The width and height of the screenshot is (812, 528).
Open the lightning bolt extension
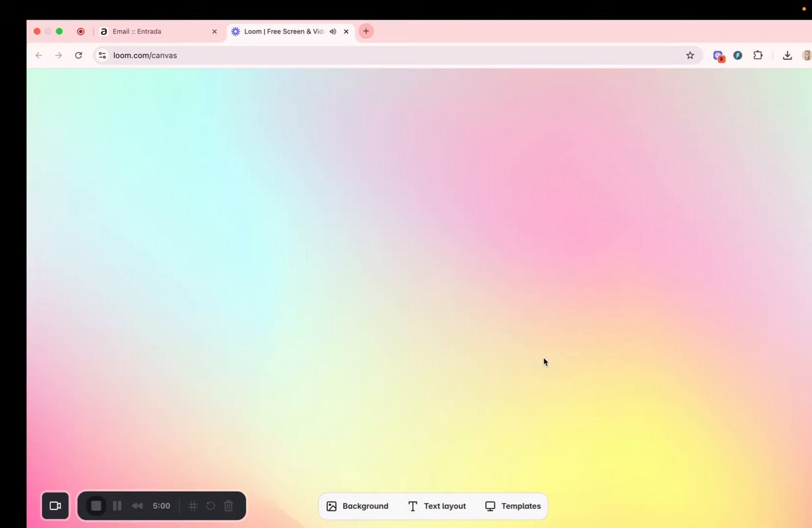(x=738, y=55)
